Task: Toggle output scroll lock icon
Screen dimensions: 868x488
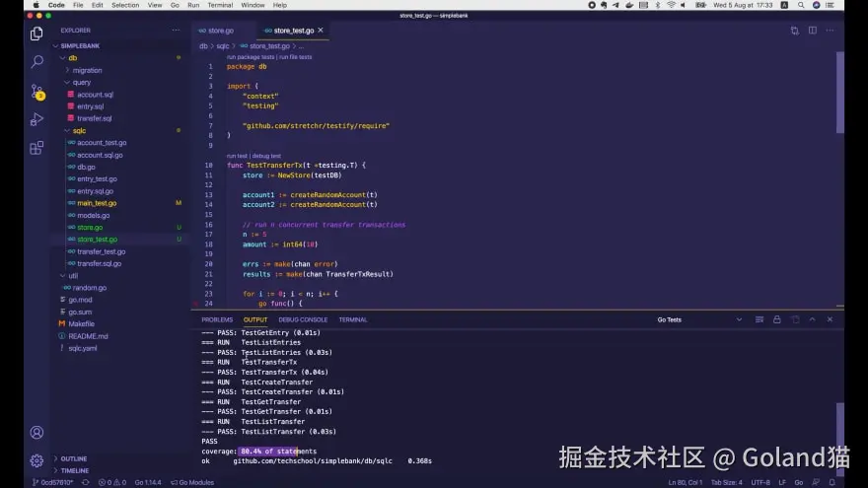Action: (x=776, y=319)
